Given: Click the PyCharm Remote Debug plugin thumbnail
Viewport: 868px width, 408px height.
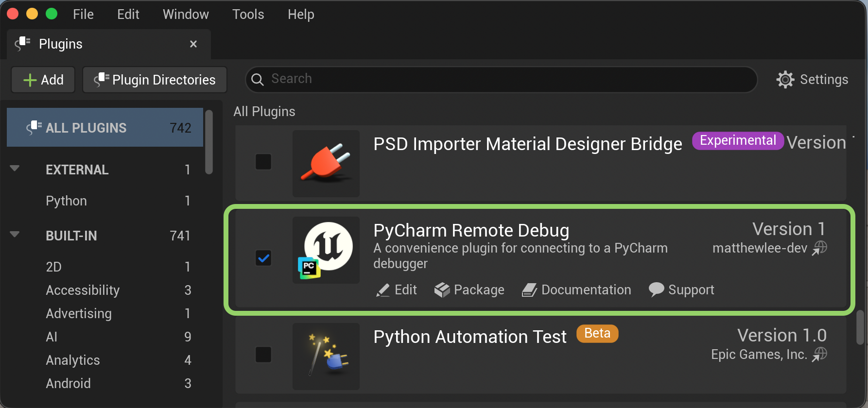Looking at the screenshot, I should point(326,250).
